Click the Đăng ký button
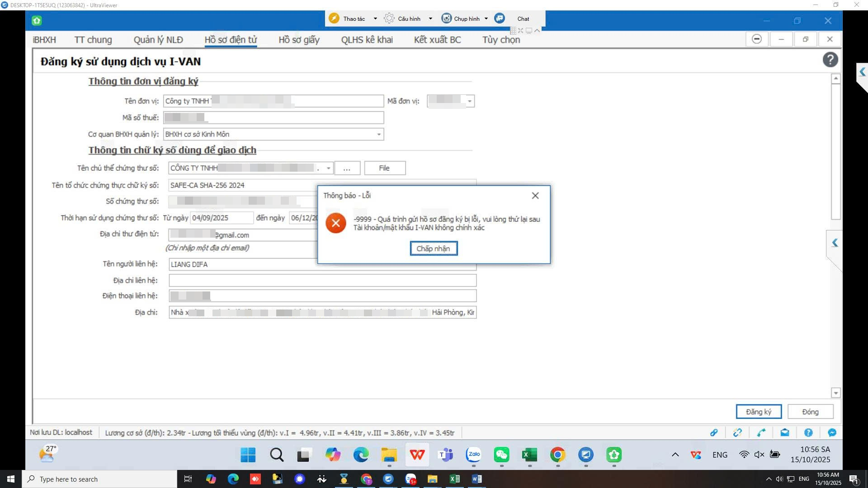 coord(758,412)
